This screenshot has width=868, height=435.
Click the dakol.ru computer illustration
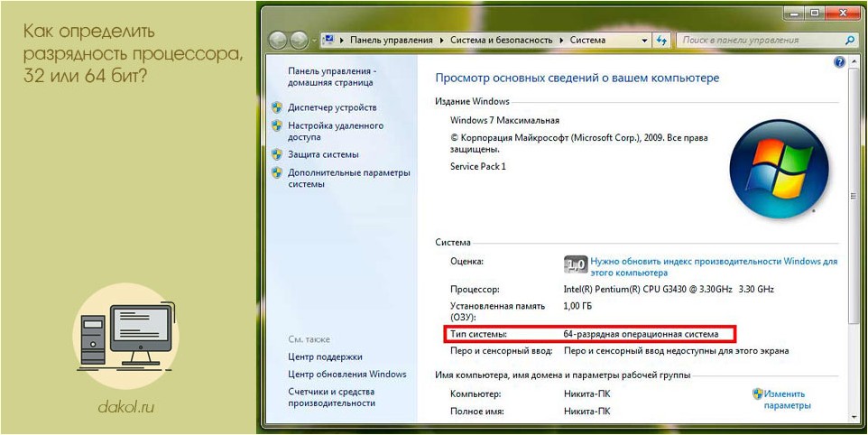tap(125, 334)
